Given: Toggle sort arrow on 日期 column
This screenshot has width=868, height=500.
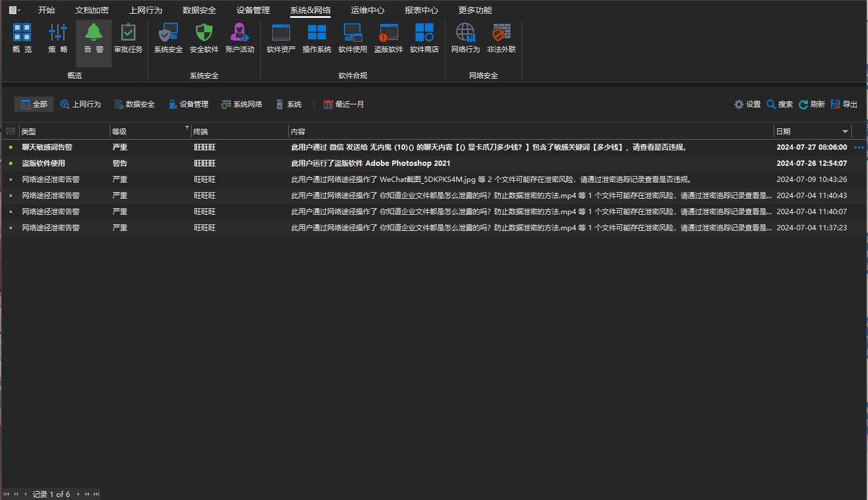Looking at the screenshot, I should point(845,131).
